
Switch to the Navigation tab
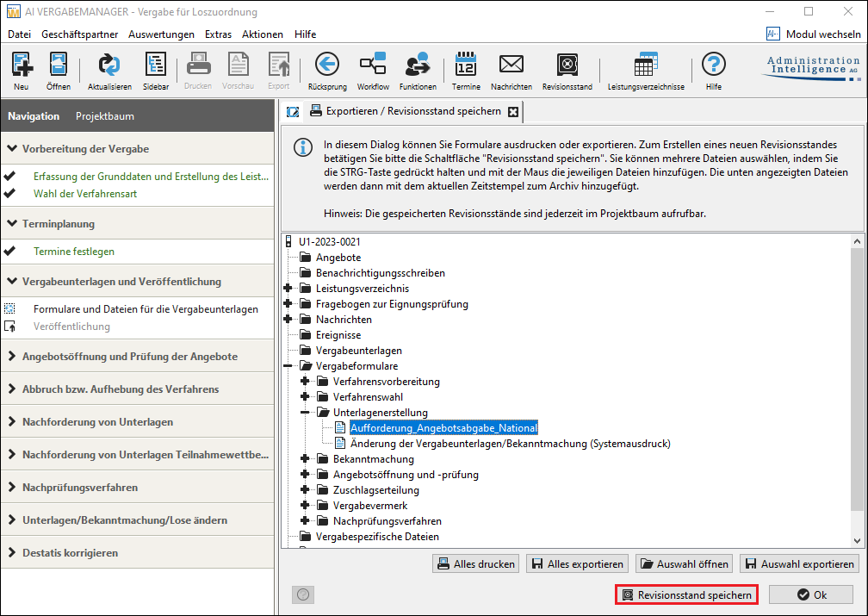(34, 116)
